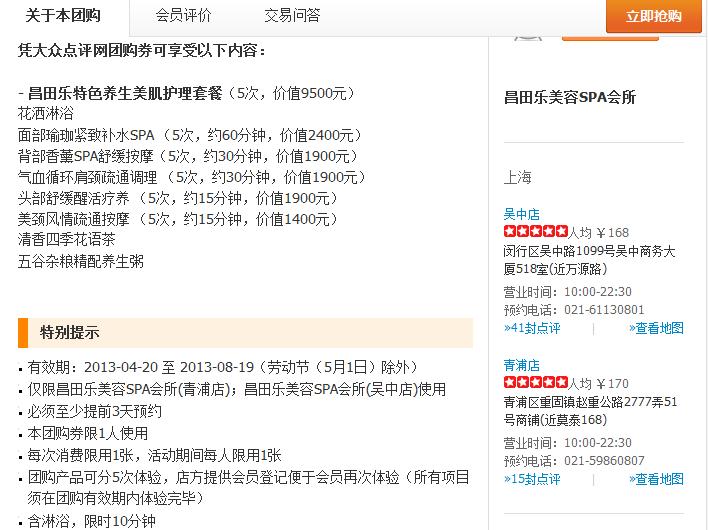Click the 立即抢购 buy now button
Screen dimensions: 708x530
[653, 16]
